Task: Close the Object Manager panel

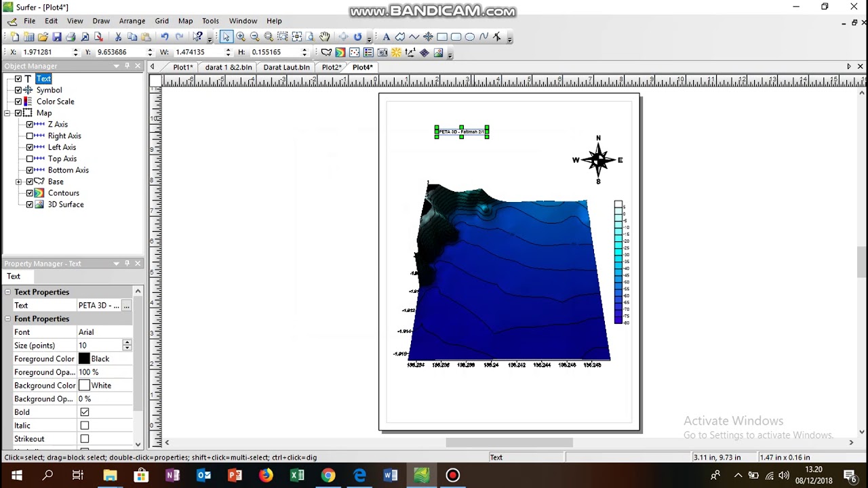Action: tap(138, 66)
